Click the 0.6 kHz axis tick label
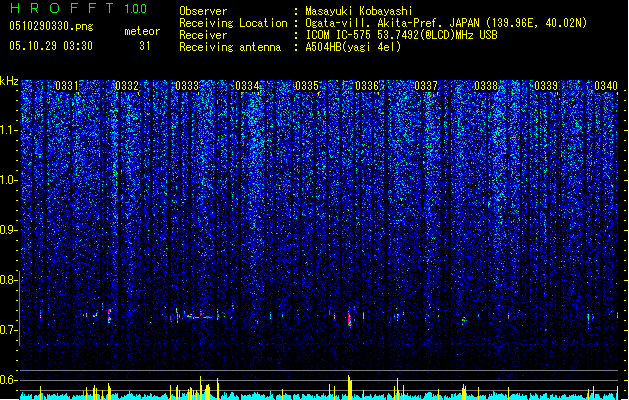The width and height of the screenshot is (629, 400). 9,380
